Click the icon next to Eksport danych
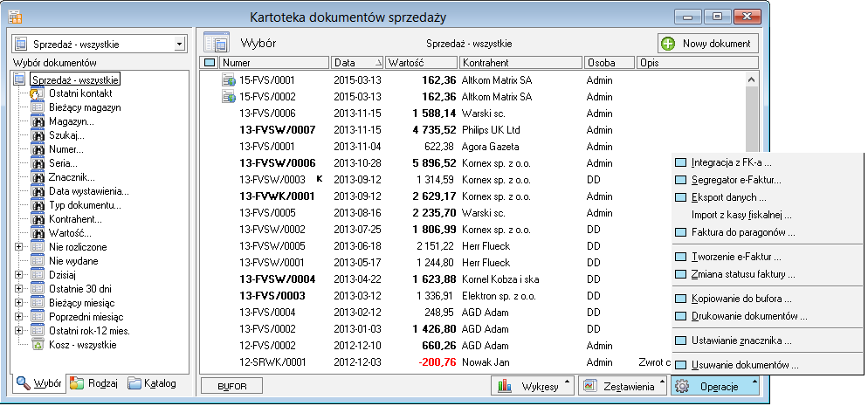868x406 pixels. coord(681,197)
